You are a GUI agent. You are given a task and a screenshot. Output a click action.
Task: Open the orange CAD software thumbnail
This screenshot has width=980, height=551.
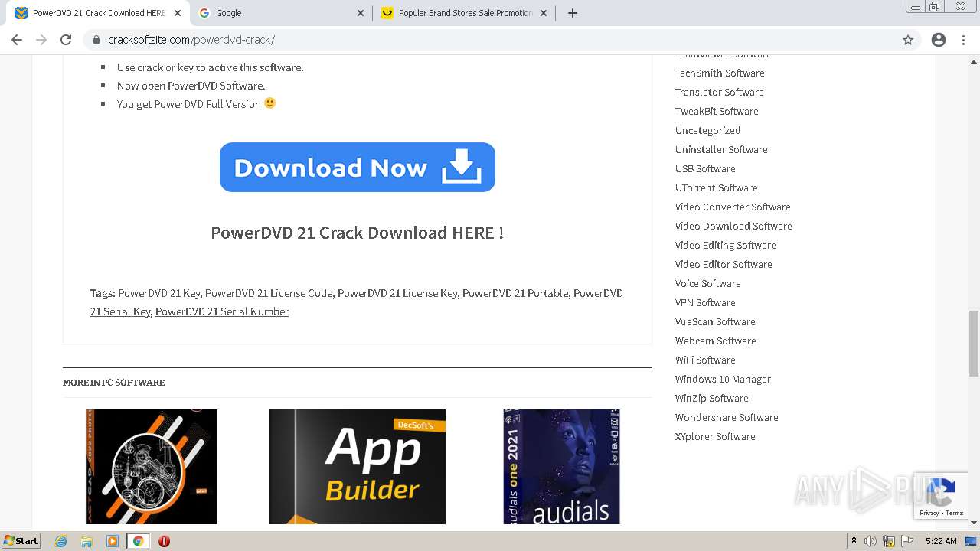152,467
